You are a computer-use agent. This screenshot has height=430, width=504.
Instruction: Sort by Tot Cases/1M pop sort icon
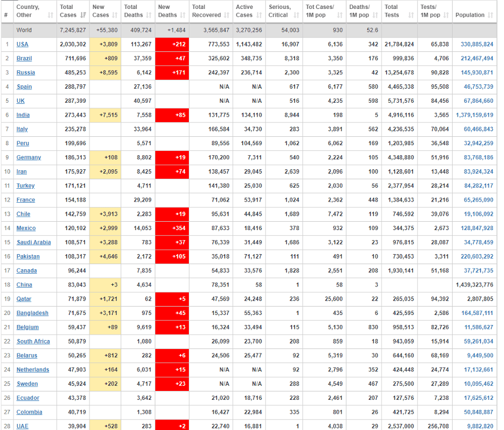click(x=340, y=15)
